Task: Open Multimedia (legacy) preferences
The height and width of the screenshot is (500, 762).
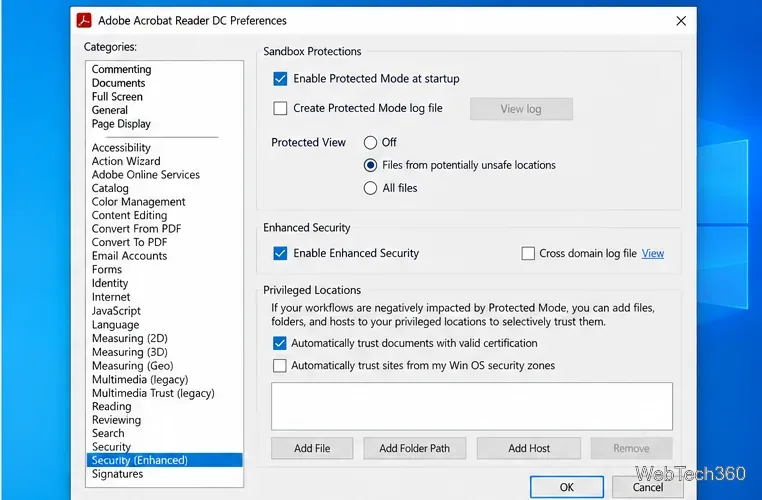Action: pyautogui.click(x=140, y=379)
